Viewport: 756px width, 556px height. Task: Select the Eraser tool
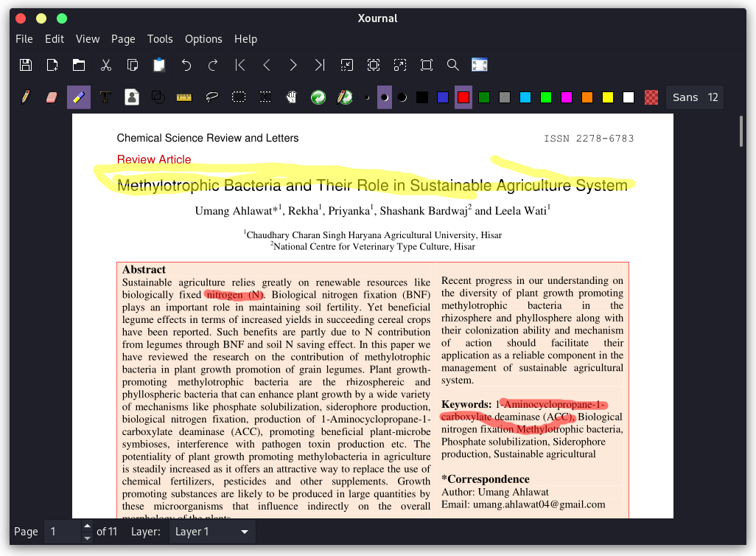52,97
